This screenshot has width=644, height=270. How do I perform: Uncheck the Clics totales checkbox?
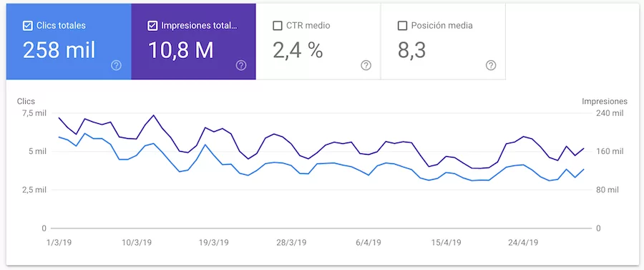[27, 26]
